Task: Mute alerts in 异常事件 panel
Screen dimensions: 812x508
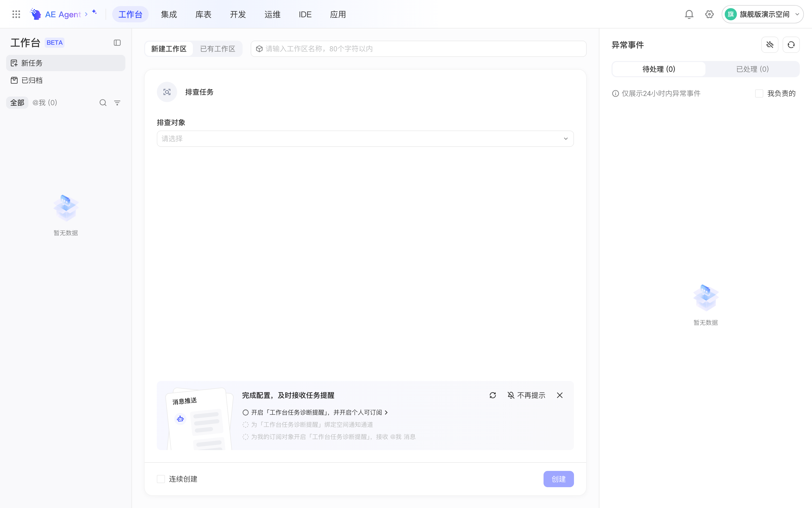Action: [x=770, y=45]
